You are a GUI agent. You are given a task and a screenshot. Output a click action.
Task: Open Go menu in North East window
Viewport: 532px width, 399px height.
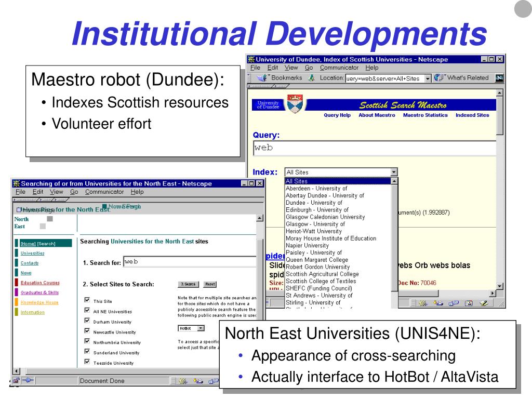(x=74, y=192)
